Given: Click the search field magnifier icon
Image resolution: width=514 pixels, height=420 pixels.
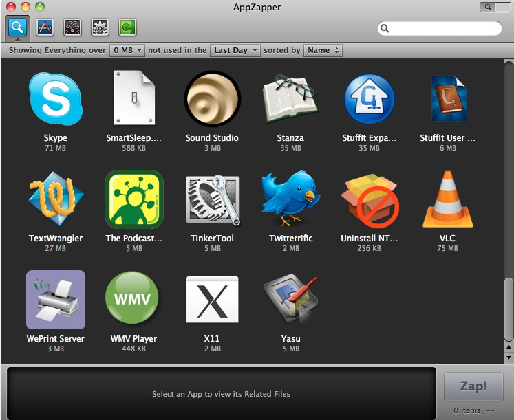Looking at the screenshot, I should 385,28.
